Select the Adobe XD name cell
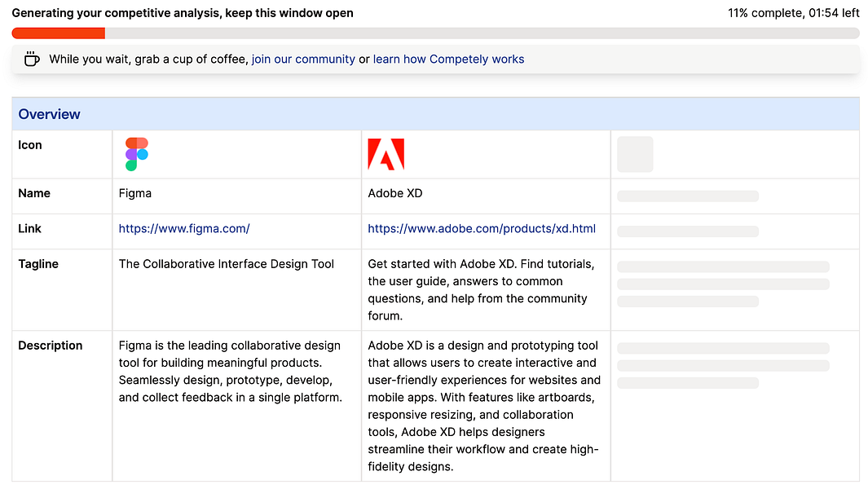 pyautogui.click(x=395, y=194)
